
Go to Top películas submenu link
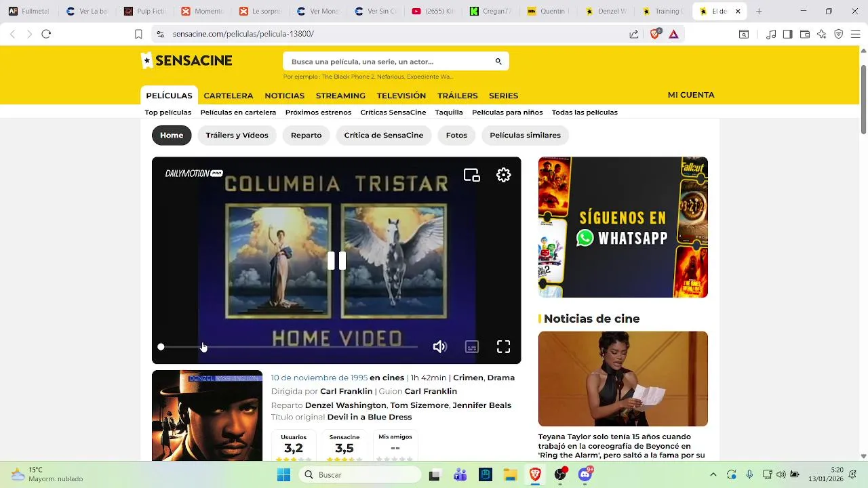[x=168, y=113]
